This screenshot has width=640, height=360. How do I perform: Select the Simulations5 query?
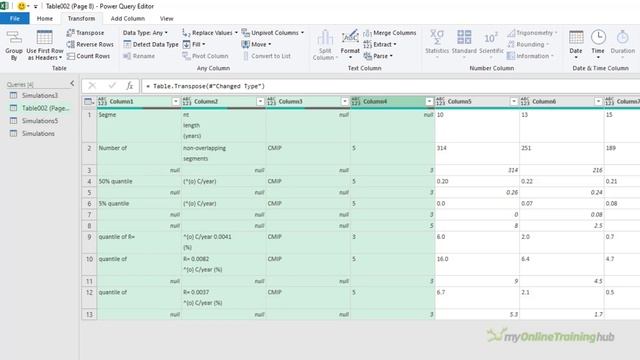pos(40,121)
